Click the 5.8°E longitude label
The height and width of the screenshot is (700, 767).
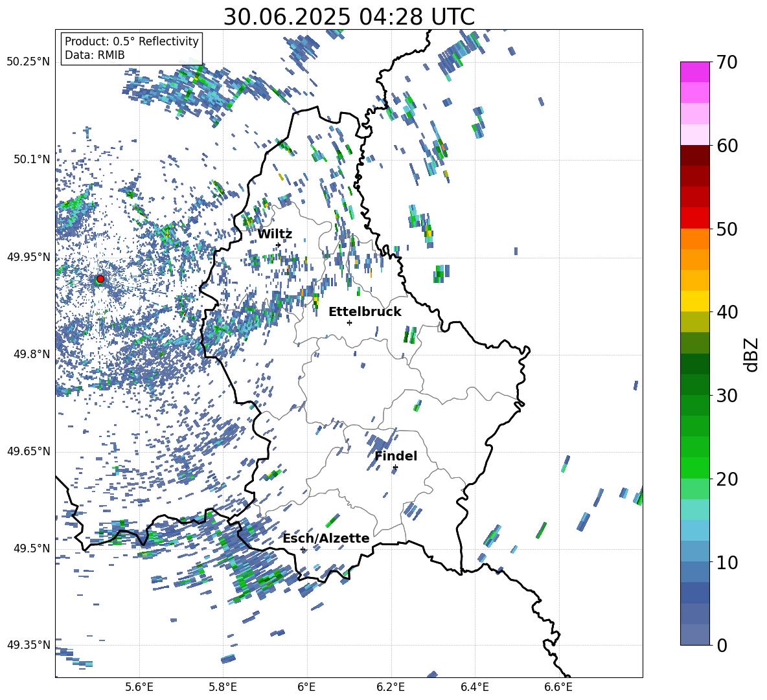click(223, 687)
